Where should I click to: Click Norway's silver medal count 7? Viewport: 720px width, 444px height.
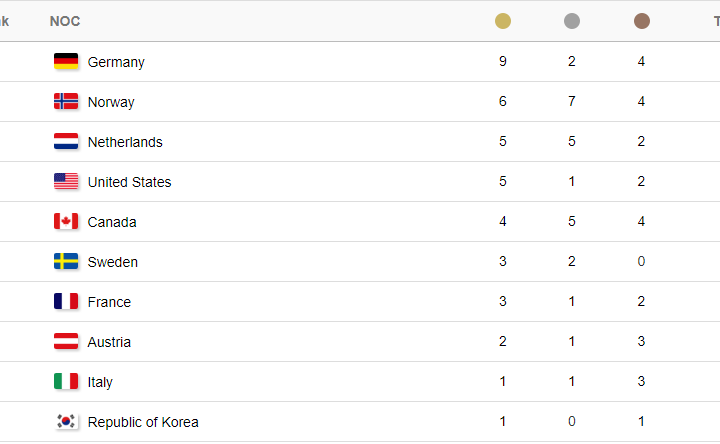click(x=572, y=101)
